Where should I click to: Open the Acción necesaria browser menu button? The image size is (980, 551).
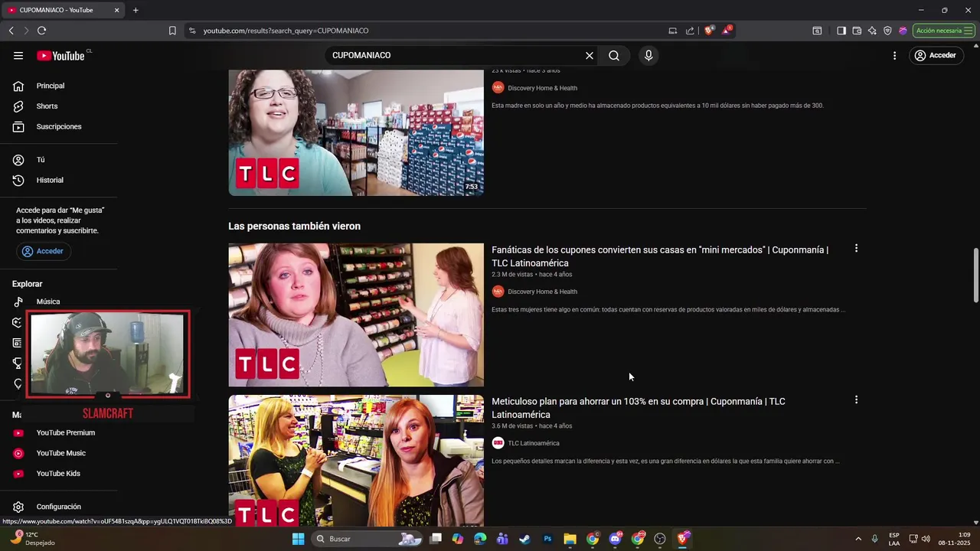pyautogui.click(x=943, y=31)
